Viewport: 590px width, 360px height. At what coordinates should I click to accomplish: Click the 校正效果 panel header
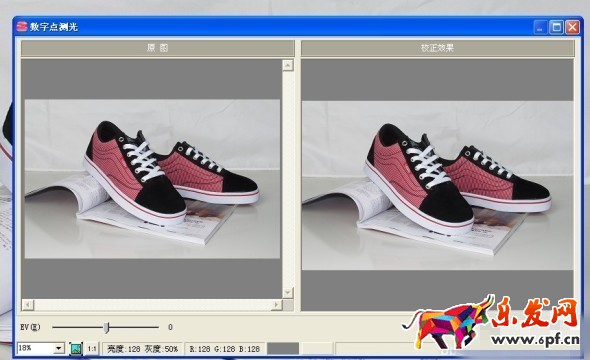click(438, 48)
